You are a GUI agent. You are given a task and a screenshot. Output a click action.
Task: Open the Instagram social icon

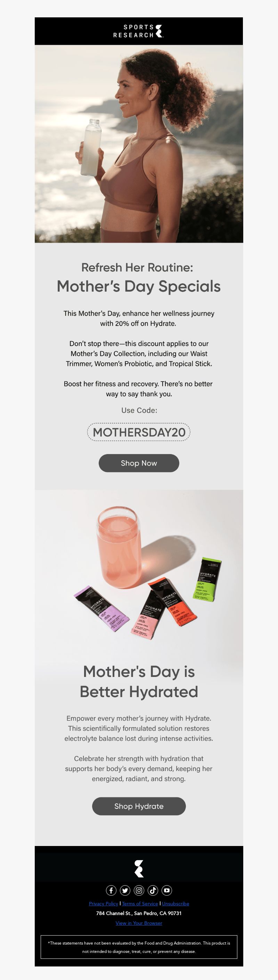139,890
